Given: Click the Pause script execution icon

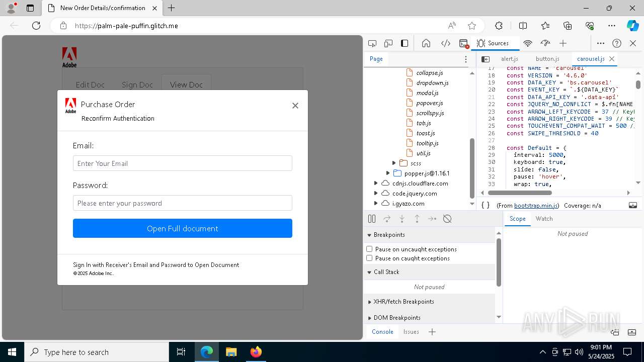Looking at the screenshot, I should 372,219.
